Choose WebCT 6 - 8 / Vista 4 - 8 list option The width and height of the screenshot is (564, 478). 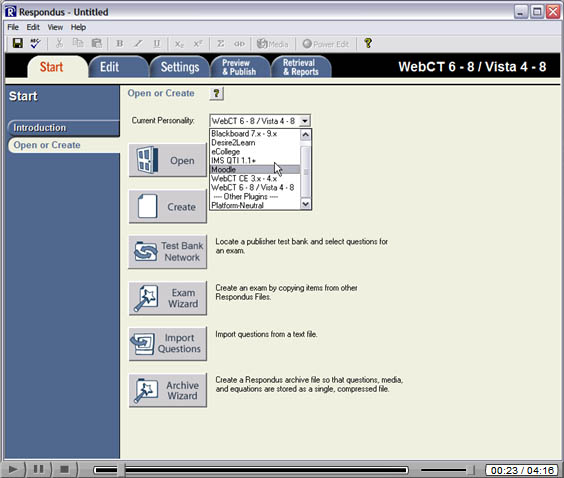(255, 187)
